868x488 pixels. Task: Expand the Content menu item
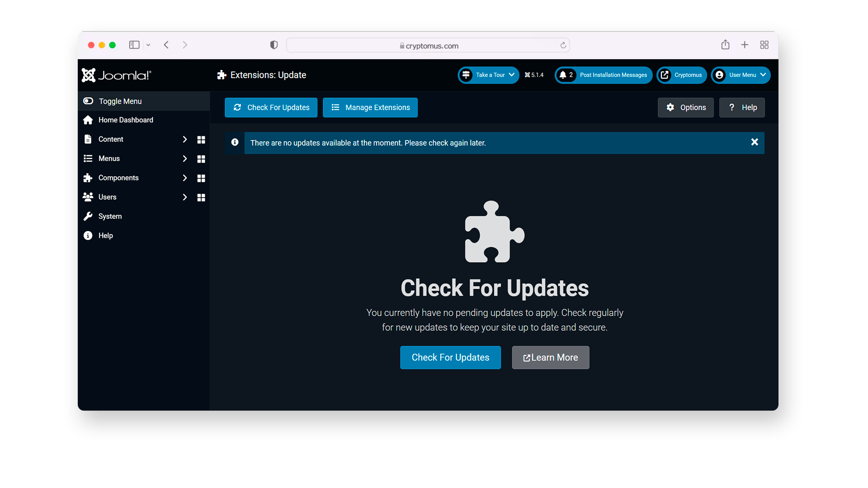184,140
